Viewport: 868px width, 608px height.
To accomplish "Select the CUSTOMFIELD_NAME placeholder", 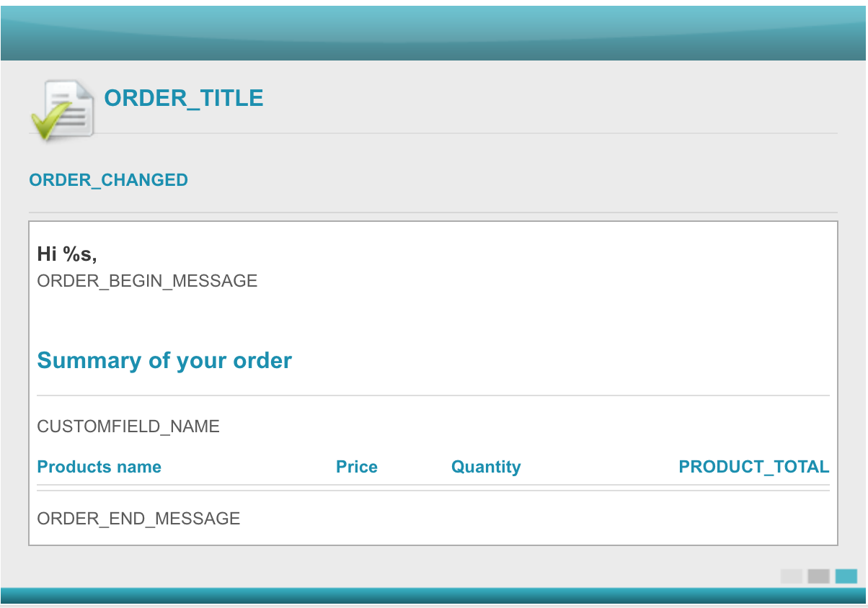I will pyautogui.click(x=128, y=426).
